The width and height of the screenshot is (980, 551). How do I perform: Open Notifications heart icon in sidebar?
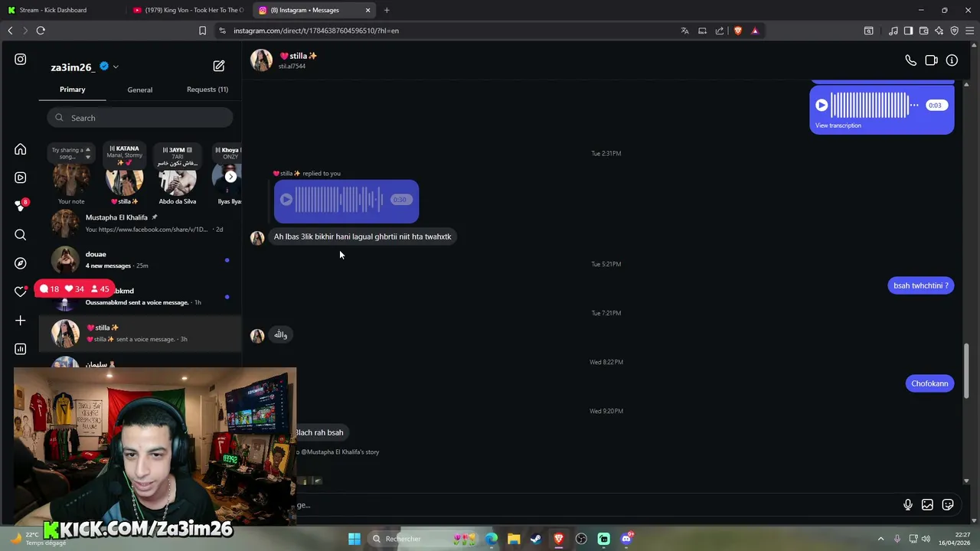pyautogui.click(x=21, y=292)
